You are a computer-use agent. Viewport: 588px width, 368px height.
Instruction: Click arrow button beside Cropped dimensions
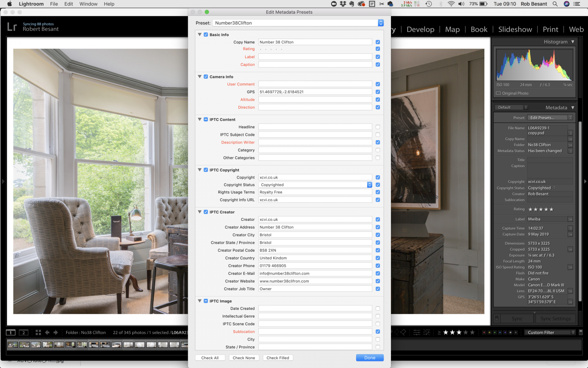click(570, 250)
